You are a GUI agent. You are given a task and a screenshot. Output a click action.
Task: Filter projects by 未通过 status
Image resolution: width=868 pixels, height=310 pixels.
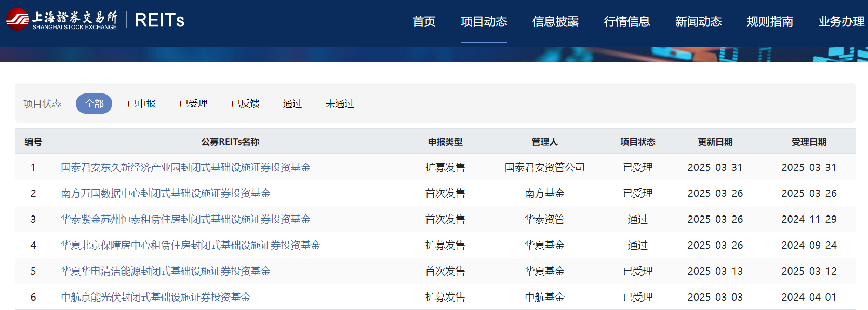coord(340,104)
